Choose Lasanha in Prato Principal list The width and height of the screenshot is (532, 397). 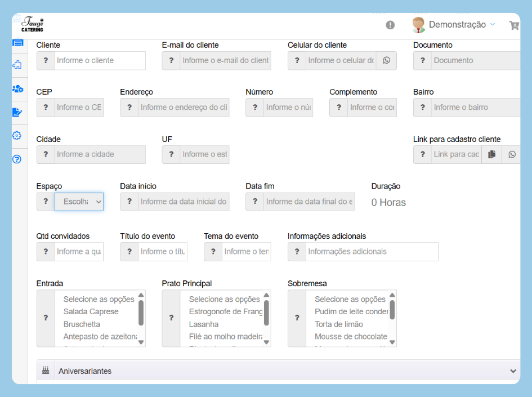204,324
